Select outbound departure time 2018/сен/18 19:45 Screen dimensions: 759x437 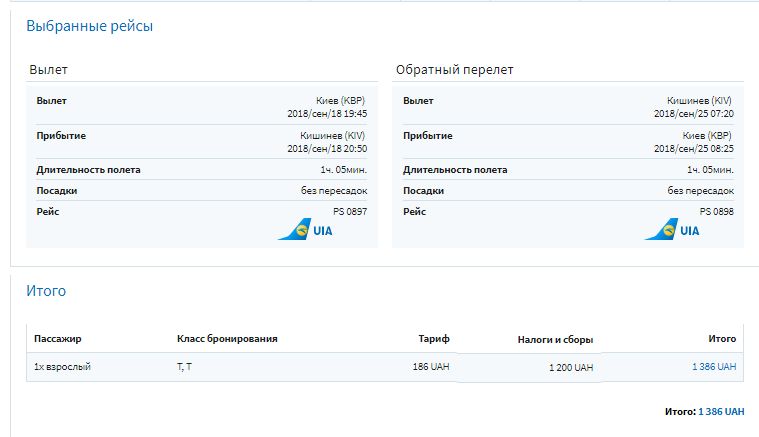(326, 113)
